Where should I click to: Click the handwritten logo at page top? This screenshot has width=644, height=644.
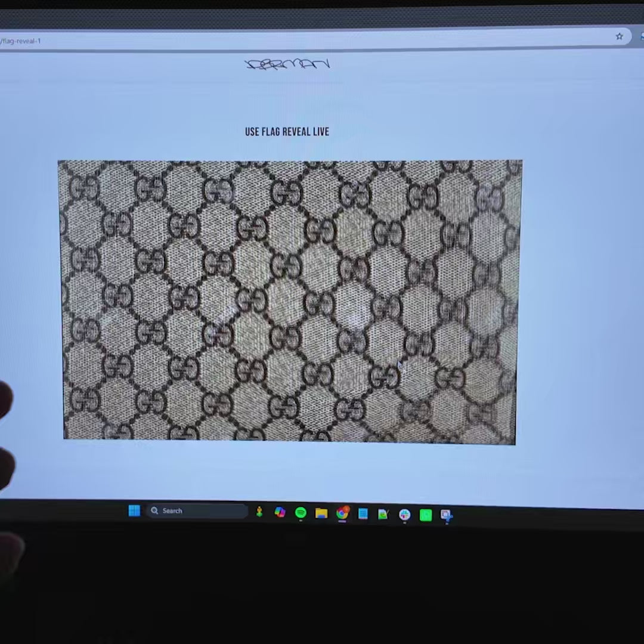tap(287, 64)
